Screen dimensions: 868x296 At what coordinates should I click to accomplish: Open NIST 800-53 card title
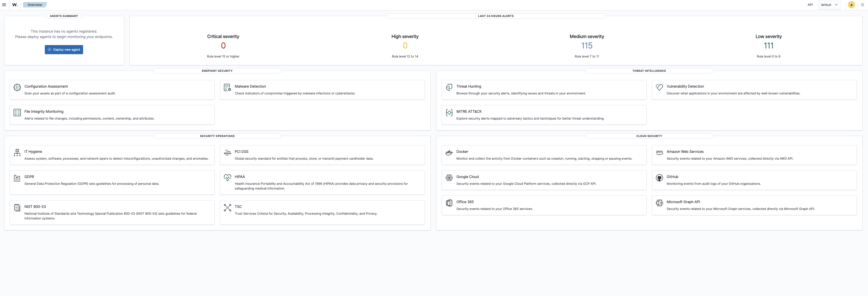(x=35, y=207)
